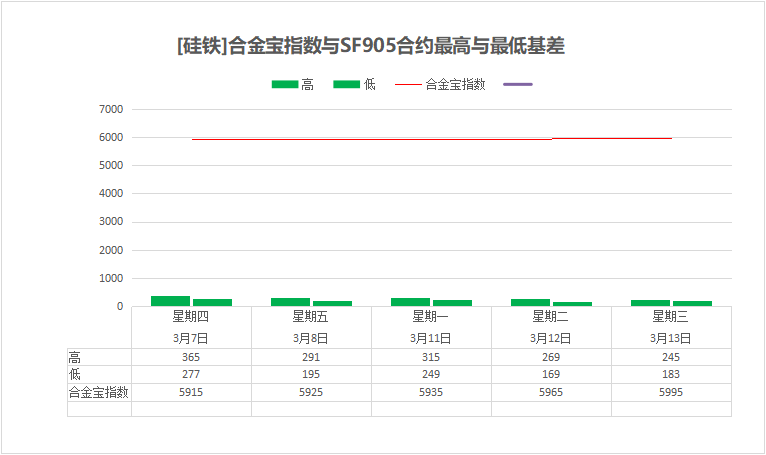Viewport: 766px width, 455px height.
Task: Select the purple unnamed legend line
Action: pos(519,85)
